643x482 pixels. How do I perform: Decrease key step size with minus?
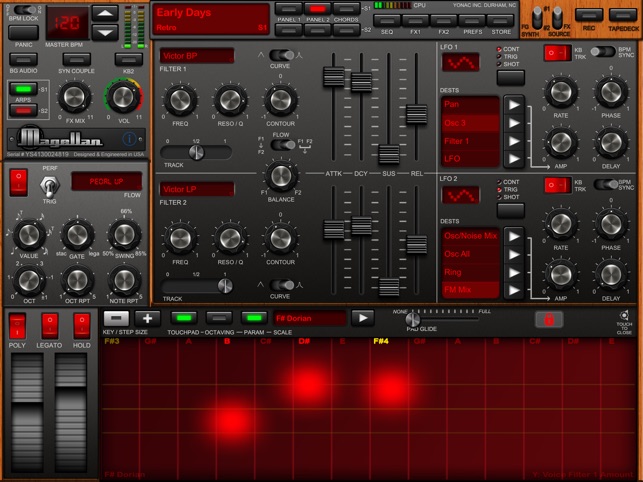click(x=116, y=318)
